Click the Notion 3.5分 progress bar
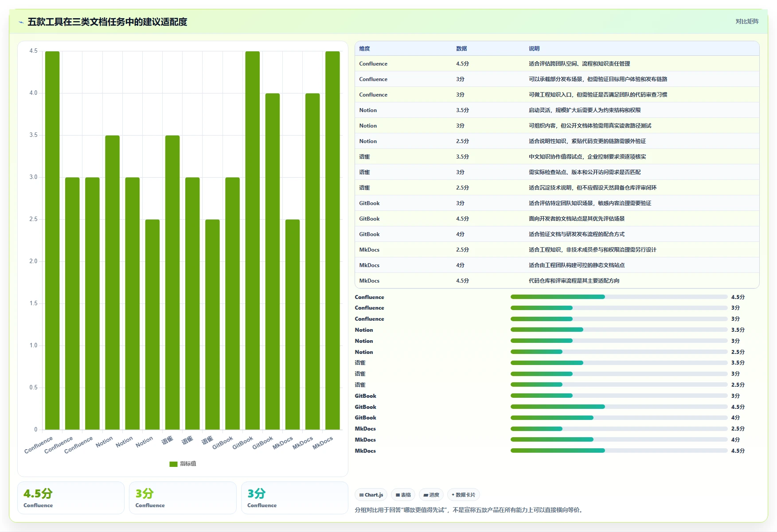The width and height of the screenshot is (777, 532). [x=619, y=330]
